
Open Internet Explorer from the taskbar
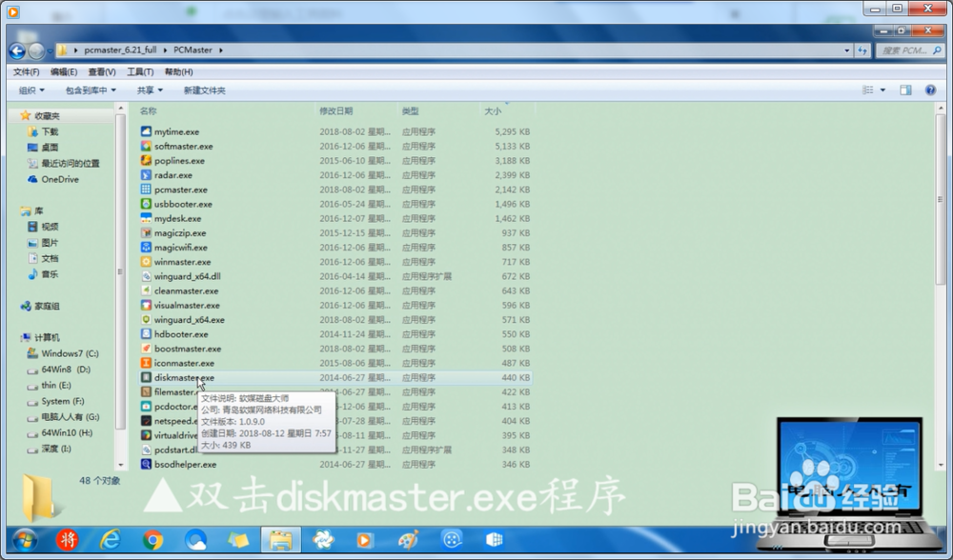click(x=110, y=539)
